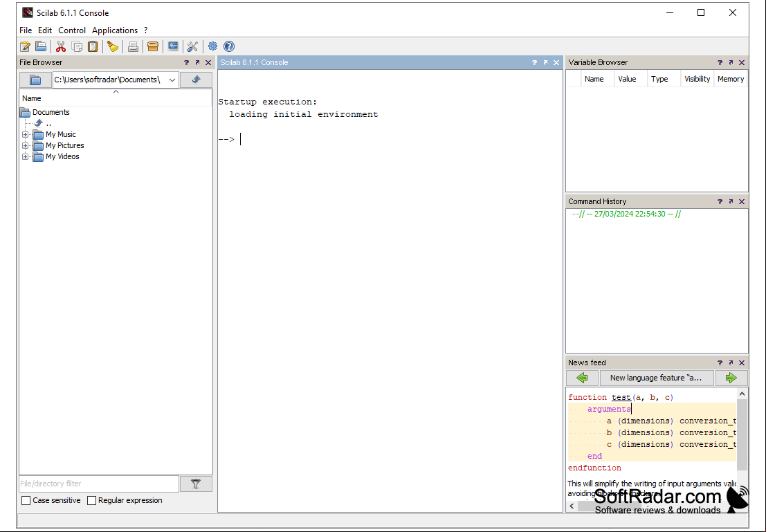Launch SciNotes editor from the toolbar
This screenshot has height=532, width=766.
[25, 46]
